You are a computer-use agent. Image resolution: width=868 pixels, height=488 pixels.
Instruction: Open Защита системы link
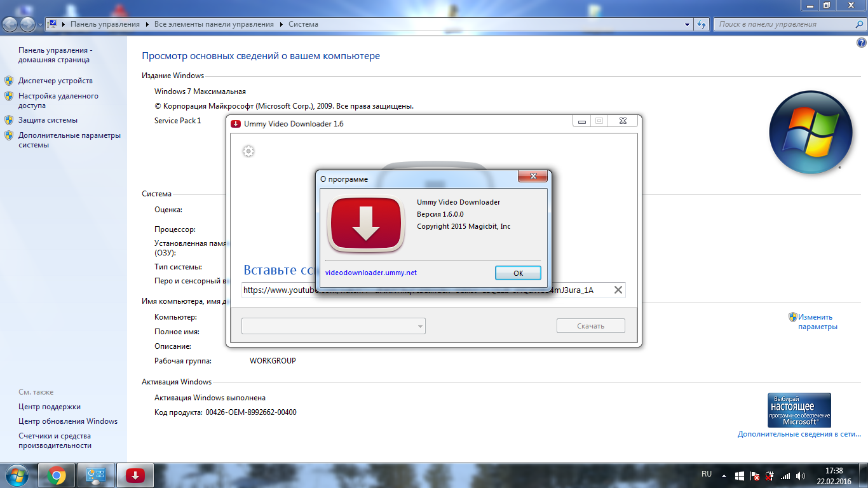click(x=48, y=120)
